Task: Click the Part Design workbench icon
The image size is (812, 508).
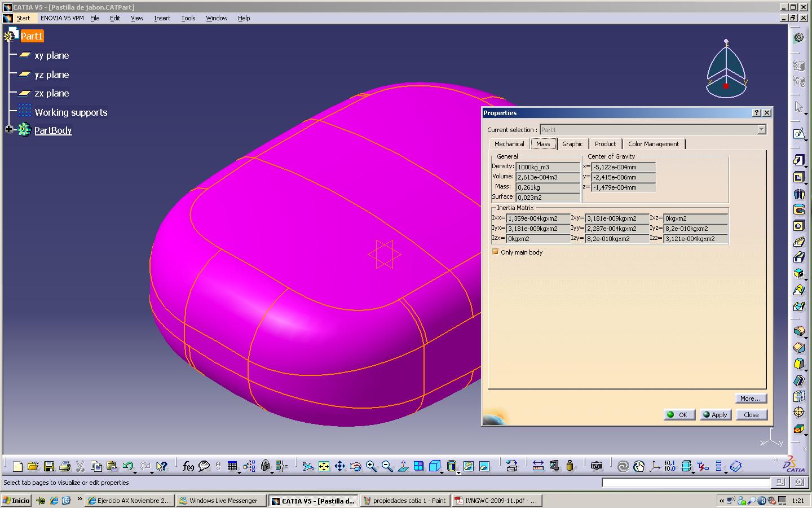Action: 798,38
